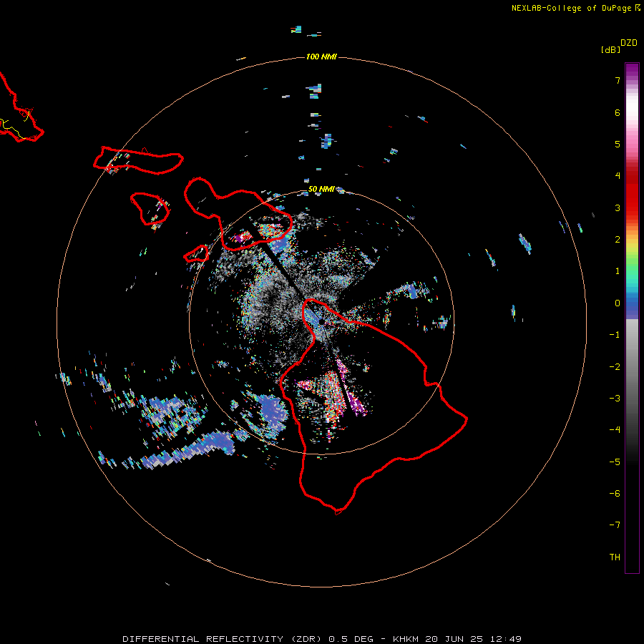Image resolution: width=644 pixels, height=644 pixels.
Task: Click the red section of the color bar
Action: coord(632,193)
